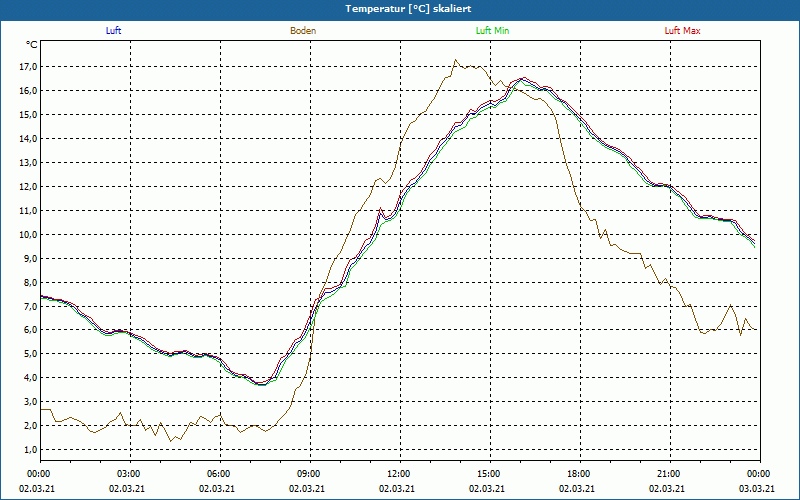Image resolution: width=800 pixels, height=500 pixels.
Task: Select the 'Luft Max' legend entry
Action: click(x=682, y=31)
